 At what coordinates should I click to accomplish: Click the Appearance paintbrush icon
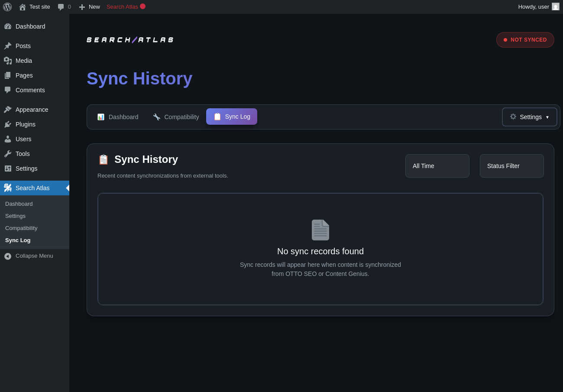point(8,110)
